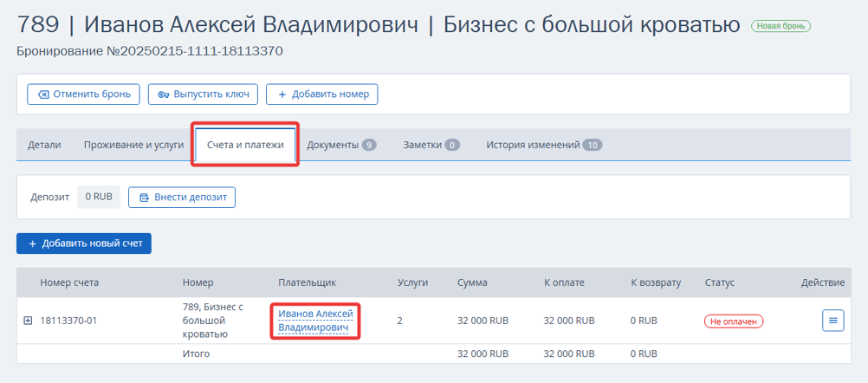
Task: Click the 0 RUB deposit value
Action: click(x=99, y=197)
